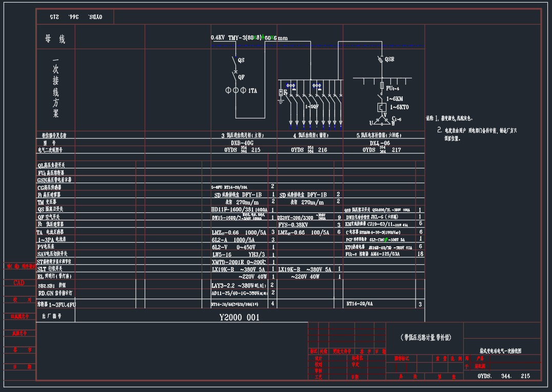
Task: Select the red CAD label in left margin
Action: (18, 283)
